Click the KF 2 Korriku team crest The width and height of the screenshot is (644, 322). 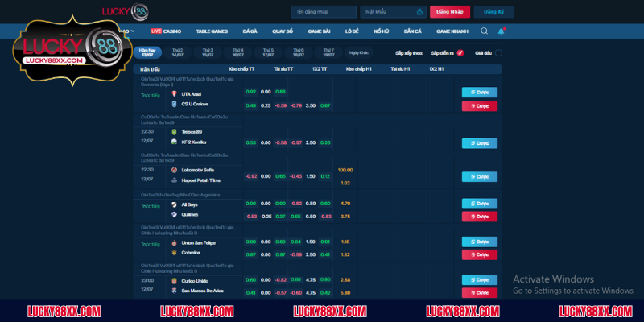tap(174, 142)
